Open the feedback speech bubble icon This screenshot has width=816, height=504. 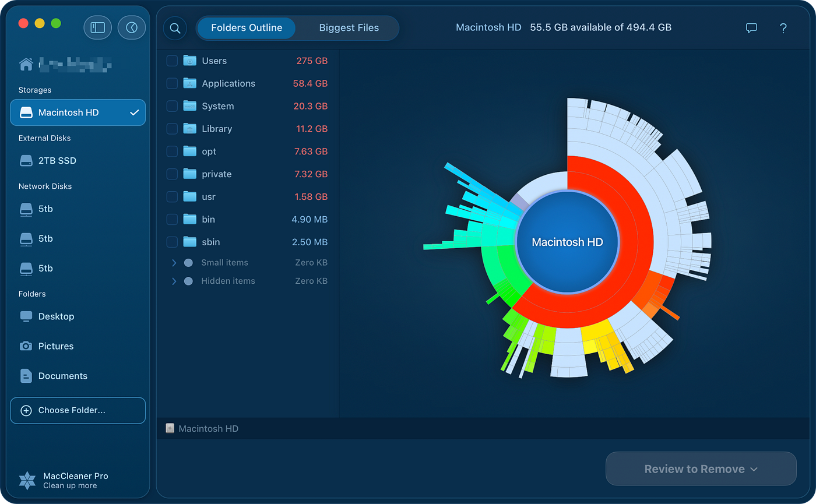coord(752,28)
